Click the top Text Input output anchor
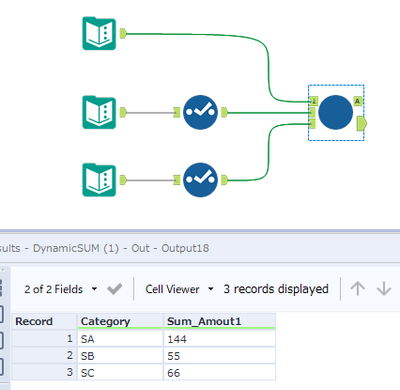 [123, 33]
